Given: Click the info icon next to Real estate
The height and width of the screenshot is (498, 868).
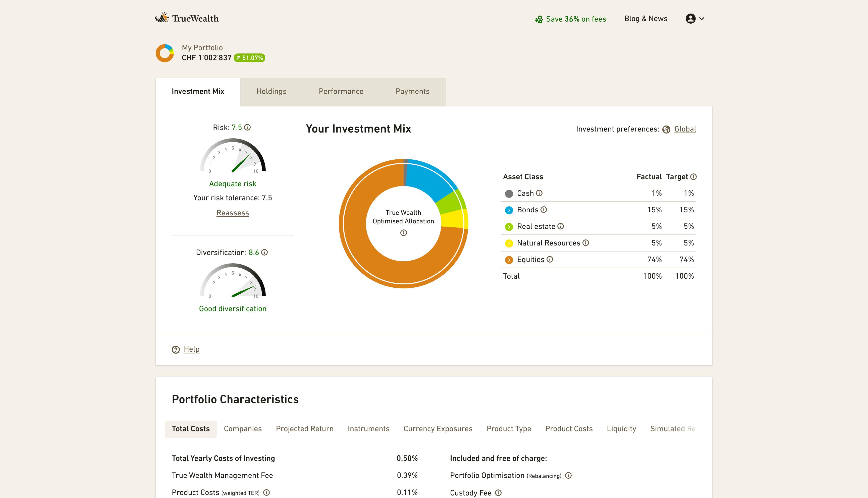Looking at the screenshot, I should click(x=560, y=226).
